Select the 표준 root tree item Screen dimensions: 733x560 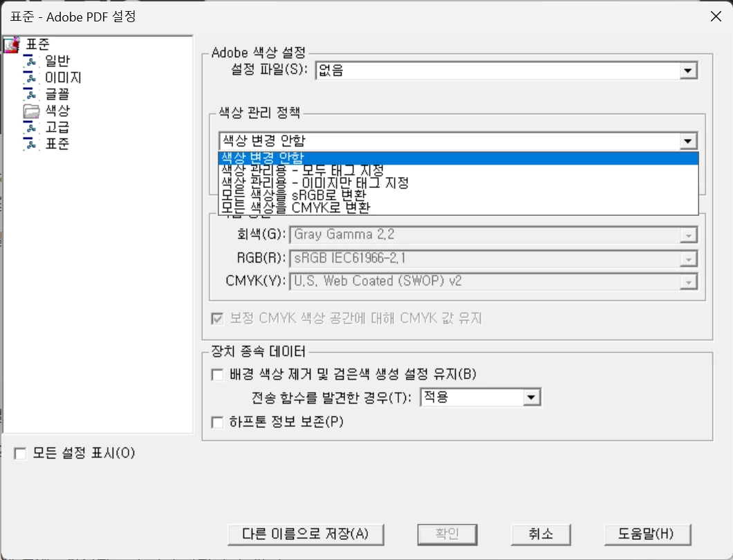tap(37, 44)
